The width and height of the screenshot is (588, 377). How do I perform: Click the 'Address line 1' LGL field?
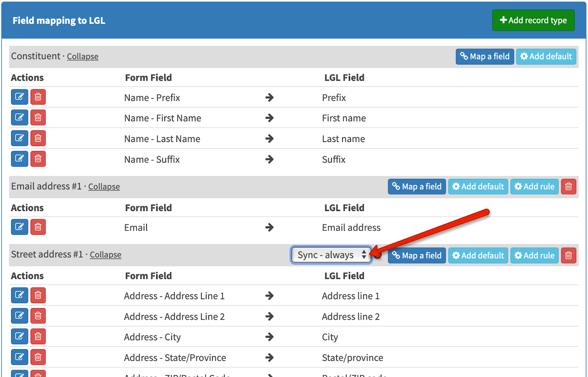tap(351, 296)
